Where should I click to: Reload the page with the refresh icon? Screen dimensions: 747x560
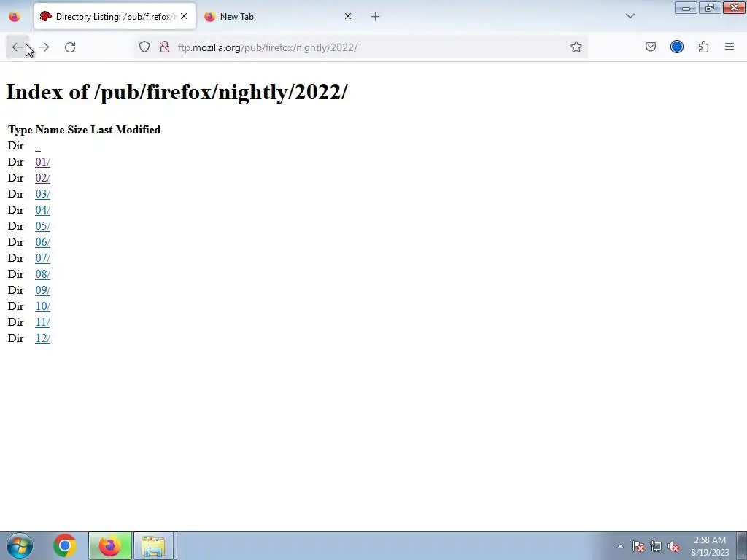[x=70, y=47]
